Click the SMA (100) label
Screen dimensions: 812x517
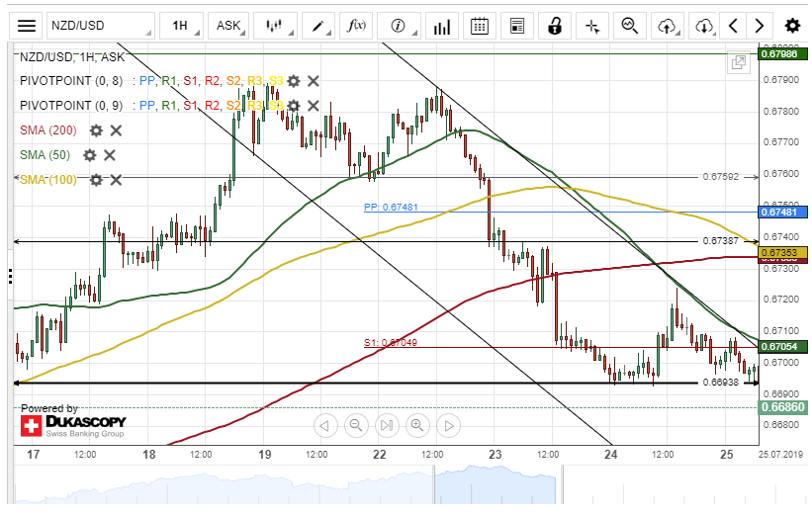[48, 180]
